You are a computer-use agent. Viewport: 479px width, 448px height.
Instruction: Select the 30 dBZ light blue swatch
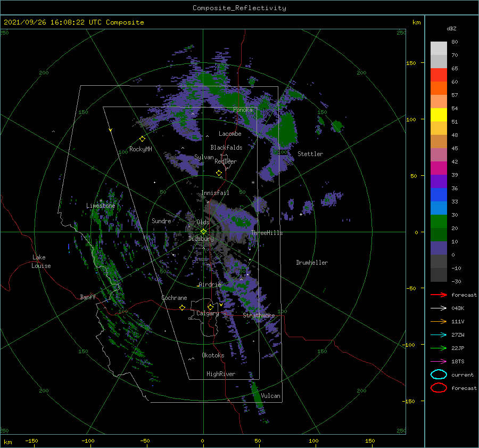tap(439, 208)
